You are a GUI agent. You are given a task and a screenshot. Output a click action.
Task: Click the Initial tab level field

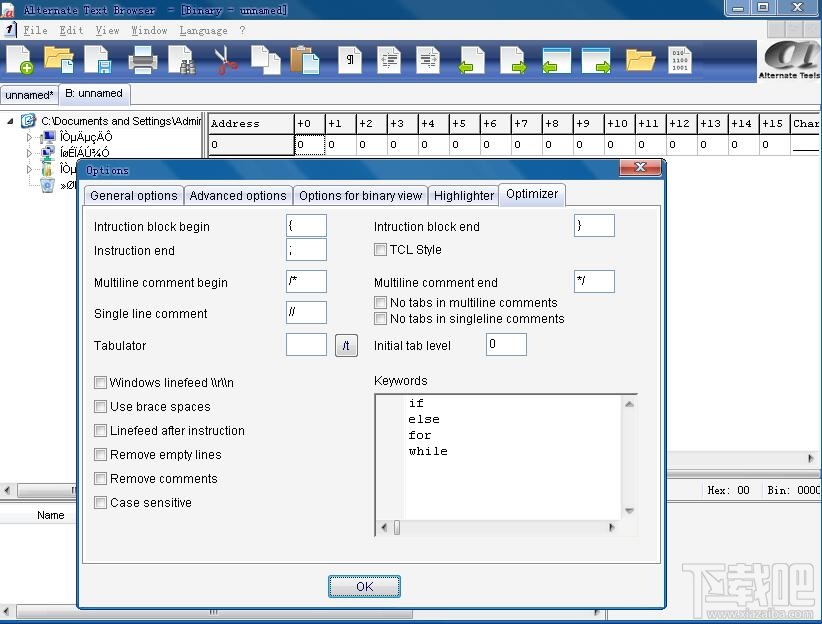[506, 345]
